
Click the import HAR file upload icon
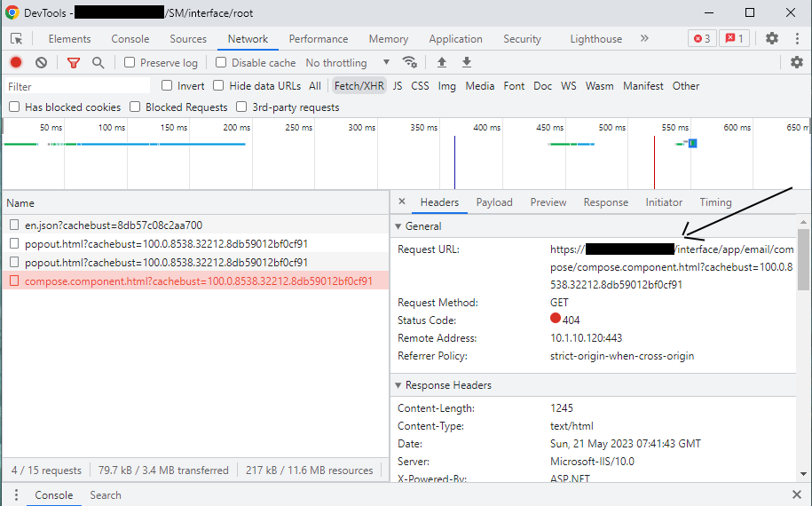coord(442,62)
